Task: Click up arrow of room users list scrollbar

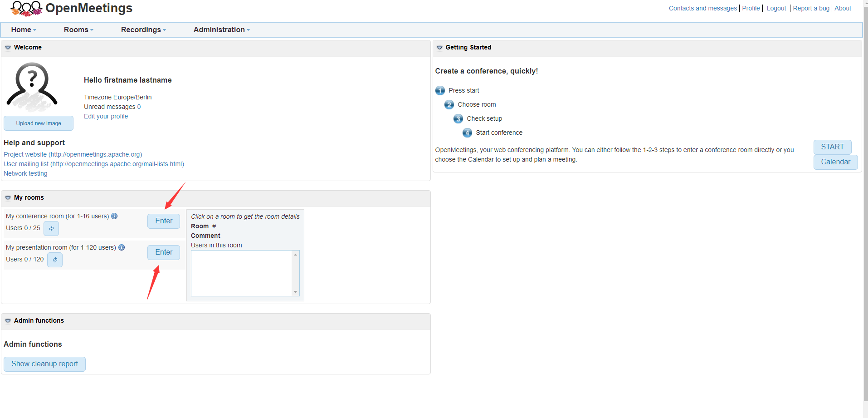Action: click(x=296, y=255)
